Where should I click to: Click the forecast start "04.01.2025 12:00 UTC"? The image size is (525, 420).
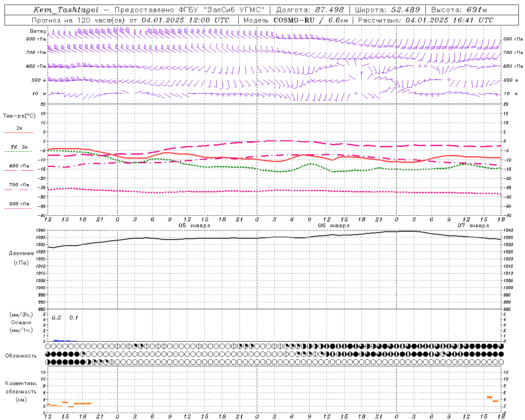coord(185,20)
